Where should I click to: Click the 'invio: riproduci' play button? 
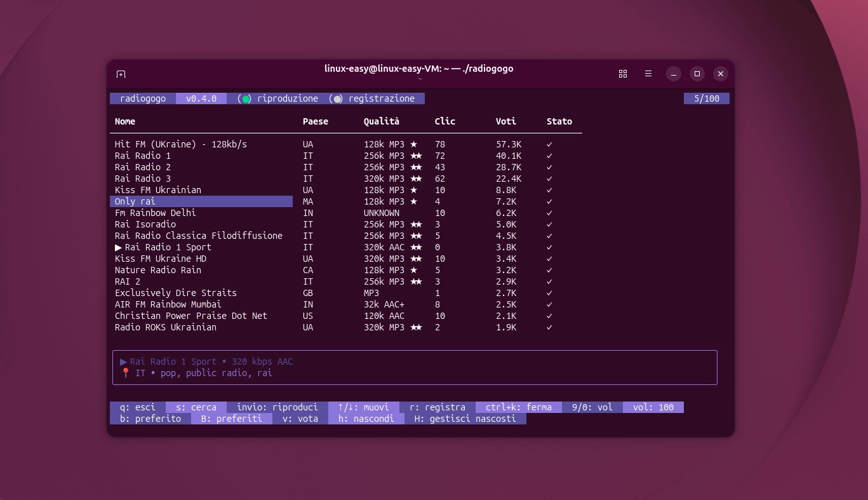point(277,407)
